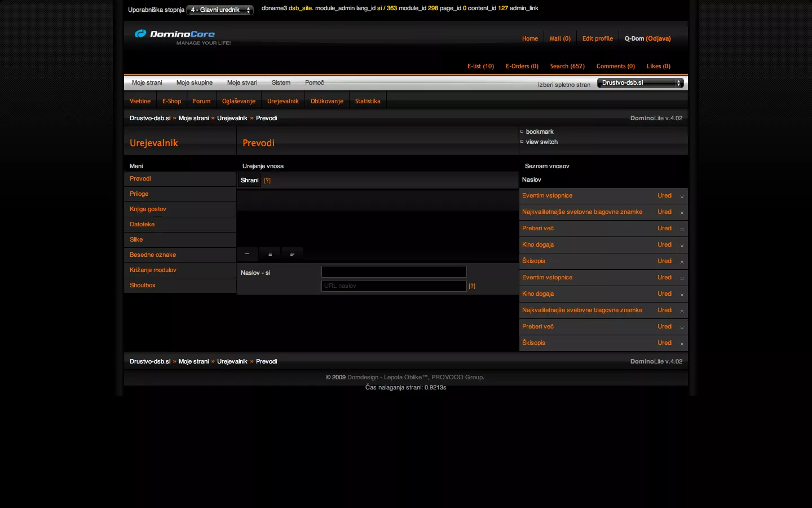812x508 pixels.
Task: Click the DominoCore logo
Action: [175, 34]
